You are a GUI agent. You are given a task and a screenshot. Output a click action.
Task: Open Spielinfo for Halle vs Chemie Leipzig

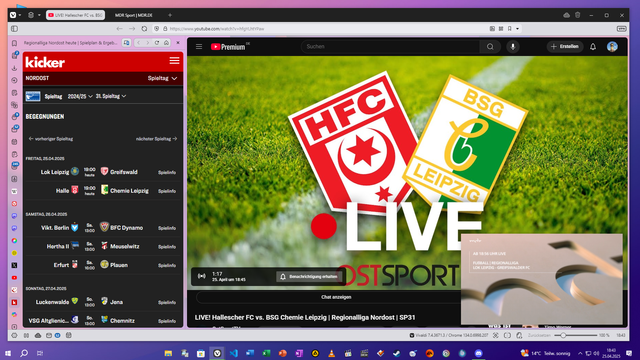coord(167,191)
